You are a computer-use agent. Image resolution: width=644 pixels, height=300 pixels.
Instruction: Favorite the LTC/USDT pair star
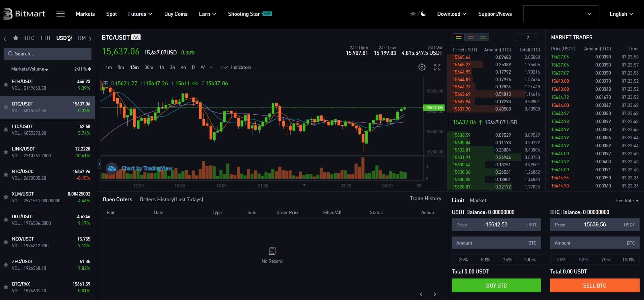[x=6, y=130]
